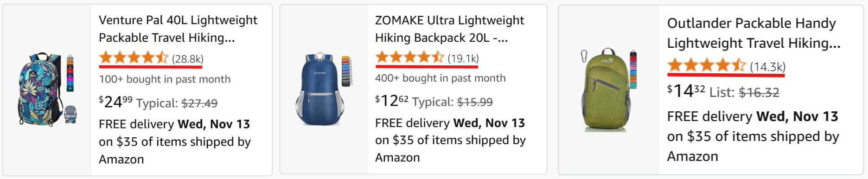Open the Outlander star rating
This screenshot has height=179, width=868.
(x=707, y=66)
